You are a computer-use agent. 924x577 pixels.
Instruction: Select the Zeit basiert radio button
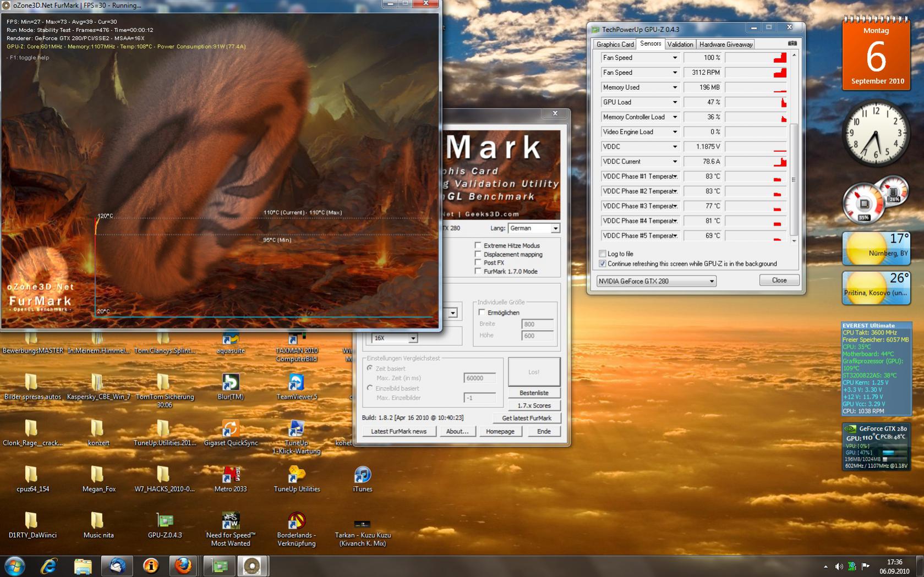(370, 368)
